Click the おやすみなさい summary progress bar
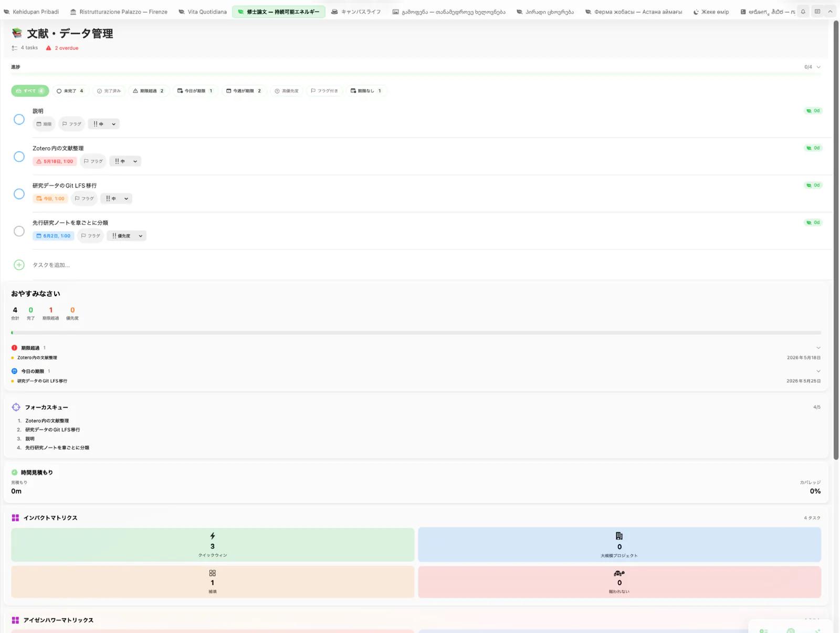 (416, 333)
